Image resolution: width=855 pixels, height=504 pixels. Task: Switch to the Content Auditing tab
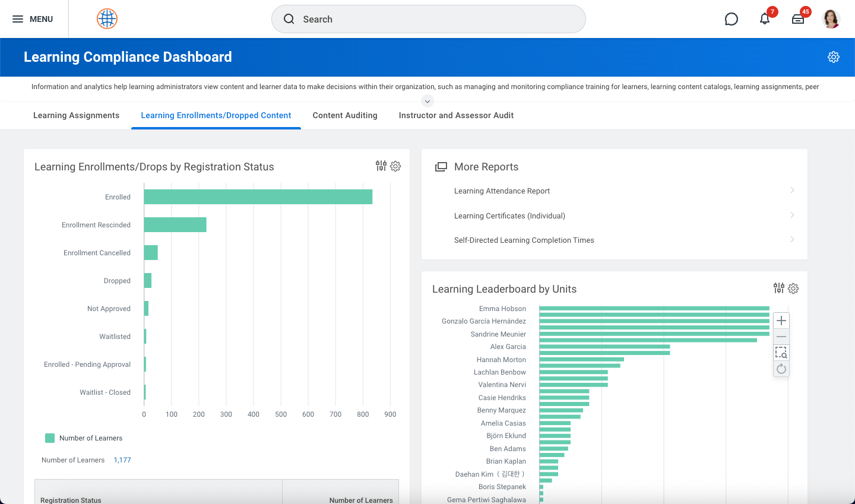tap(345, 115)
